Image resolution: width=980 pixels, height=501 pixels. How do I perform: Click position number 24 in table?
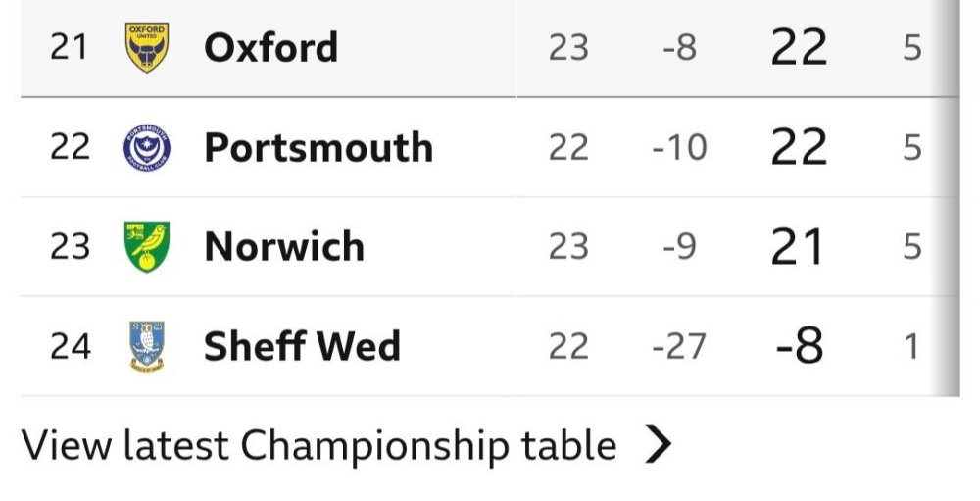[x=70, y=347]
